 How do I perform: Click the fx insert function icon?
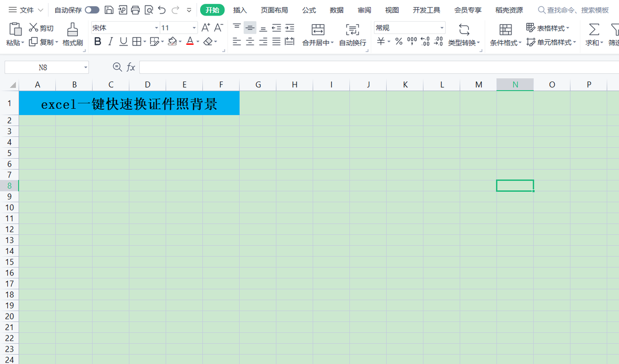coord(131,67)
